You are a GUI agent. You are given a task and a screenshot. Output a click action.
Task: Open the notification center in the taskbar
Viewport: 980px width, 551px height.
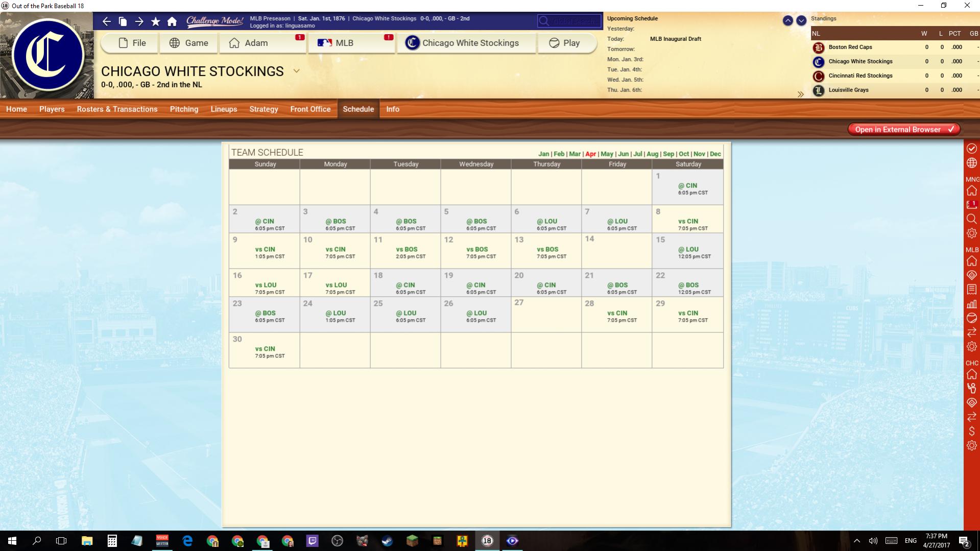click(964, 541)
